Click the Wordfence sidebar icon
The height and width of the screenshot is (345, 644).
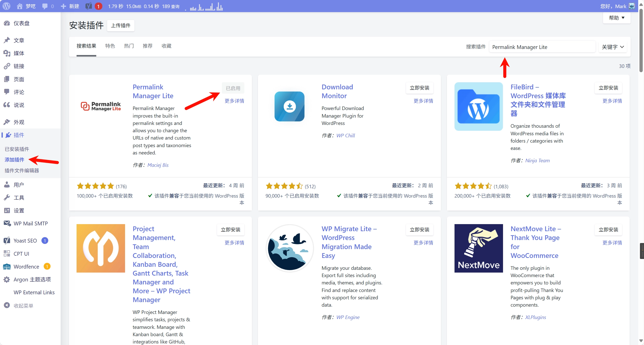pyautogui.click(x=7, y=267)
